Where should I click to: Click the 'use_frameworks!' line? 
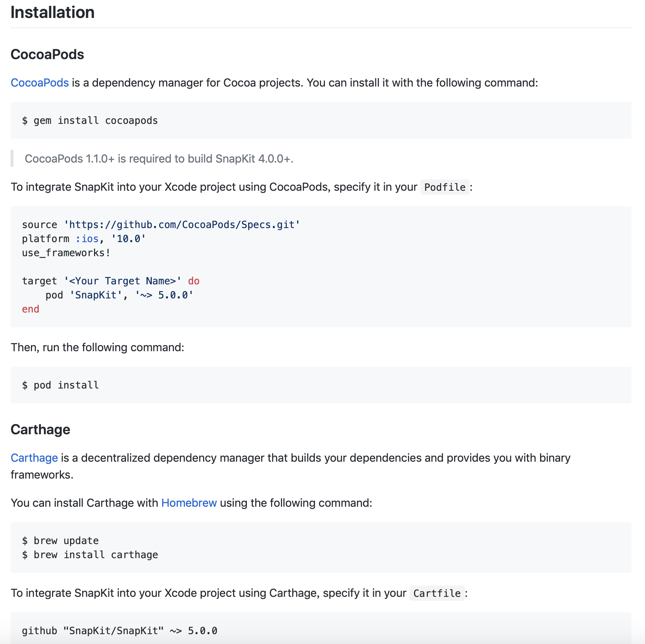(66, 253)
